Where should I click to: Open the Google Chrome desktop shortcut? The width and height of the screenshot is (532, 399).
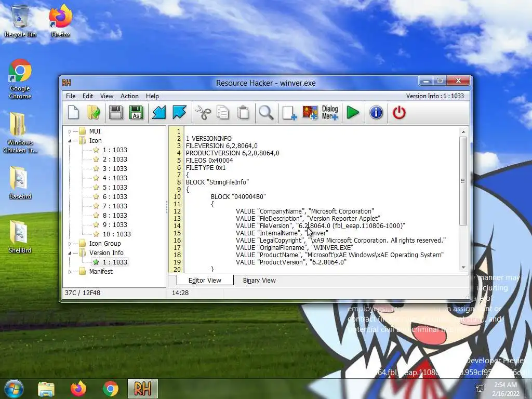click(x=20, y=79)
